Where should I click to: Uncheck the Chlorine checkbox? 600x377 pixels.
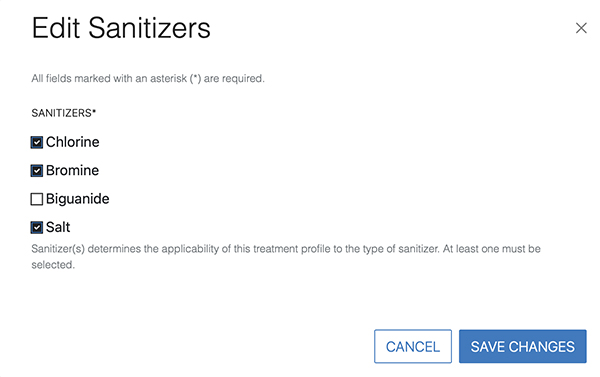click(x=37, y=142)
